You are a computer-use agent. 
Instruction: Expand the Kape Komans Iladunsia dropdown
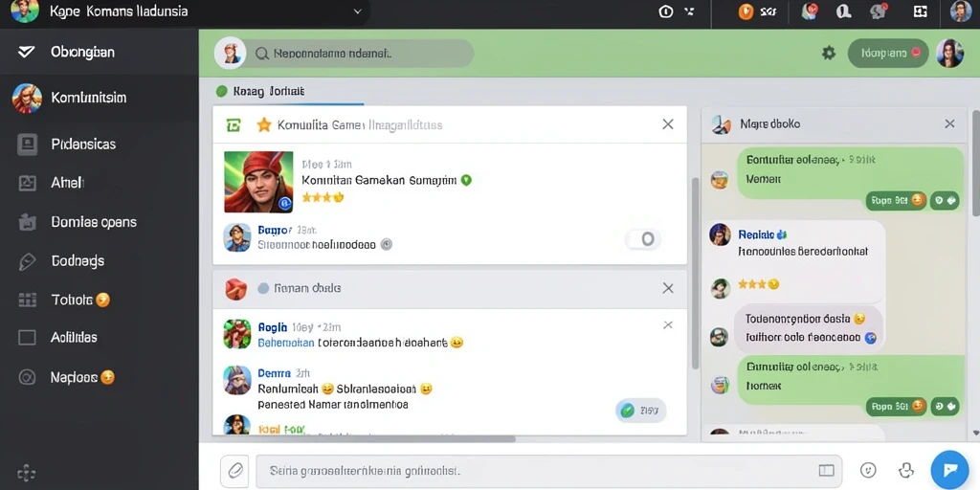358,11
